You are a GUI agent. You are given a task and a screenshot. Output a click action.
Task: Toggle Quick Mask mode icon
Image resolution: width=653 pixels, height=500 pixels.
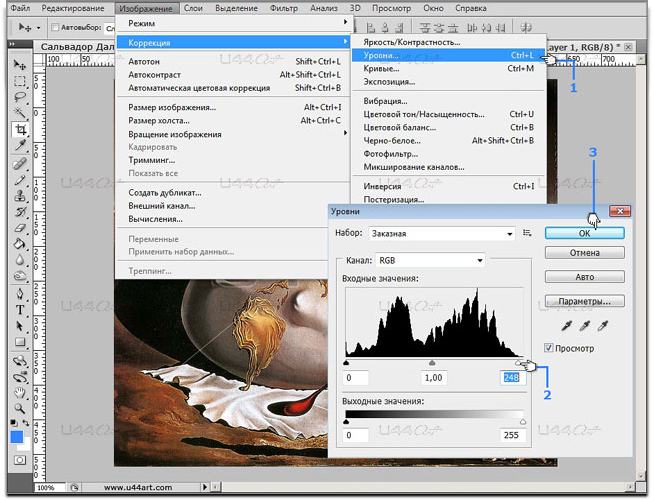(20, 460)
